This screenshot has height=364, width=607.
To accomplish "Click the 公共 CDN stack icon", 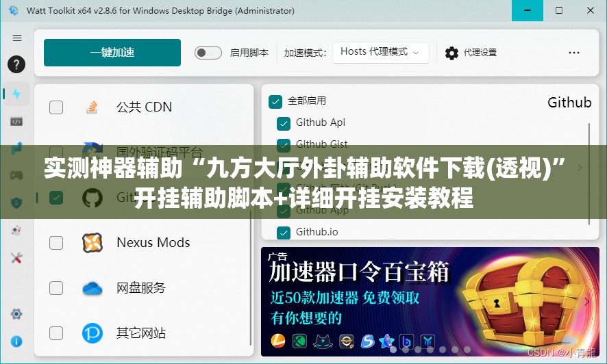I will coord(92,107).
